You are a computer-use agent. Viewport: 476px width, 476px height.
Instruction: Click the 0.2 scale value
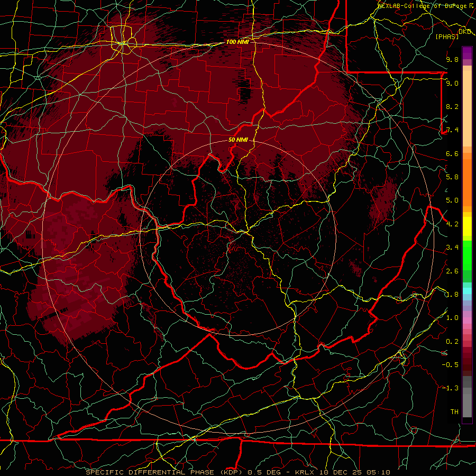[452, 342]
